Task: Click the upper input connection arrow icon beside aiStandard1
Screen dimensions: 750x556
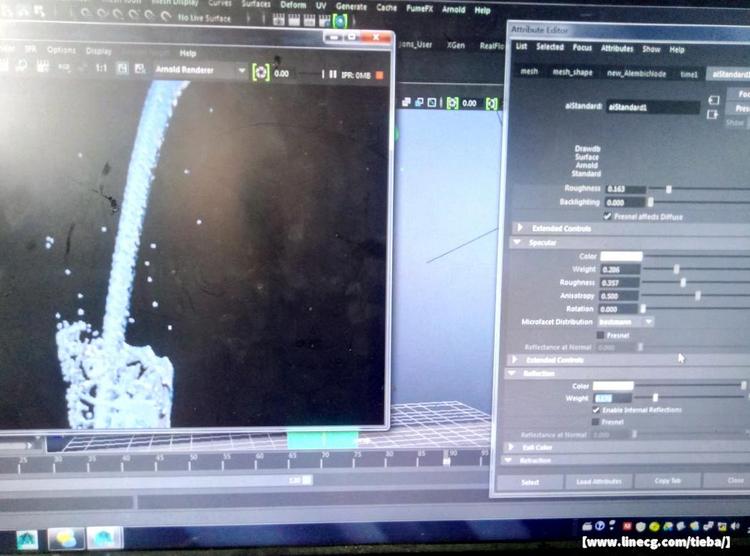Action: [x=713, y=100]
